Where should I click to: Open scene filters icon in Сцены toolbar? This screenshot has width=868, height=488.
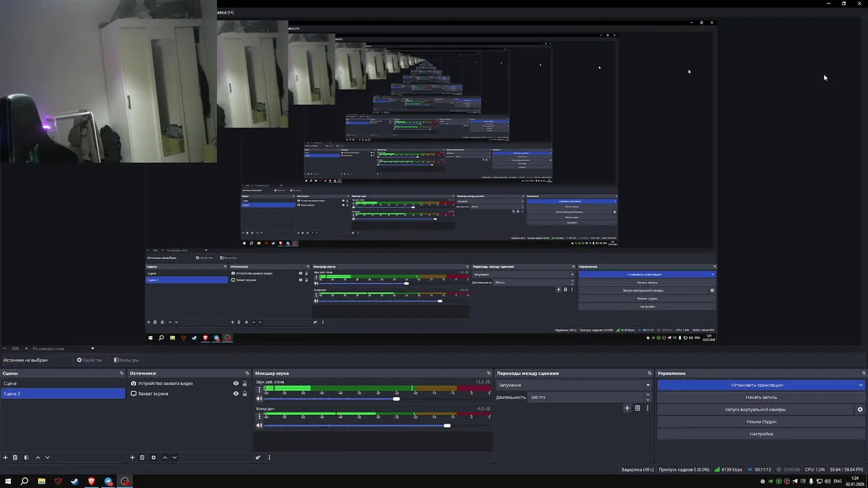[26, 457]
